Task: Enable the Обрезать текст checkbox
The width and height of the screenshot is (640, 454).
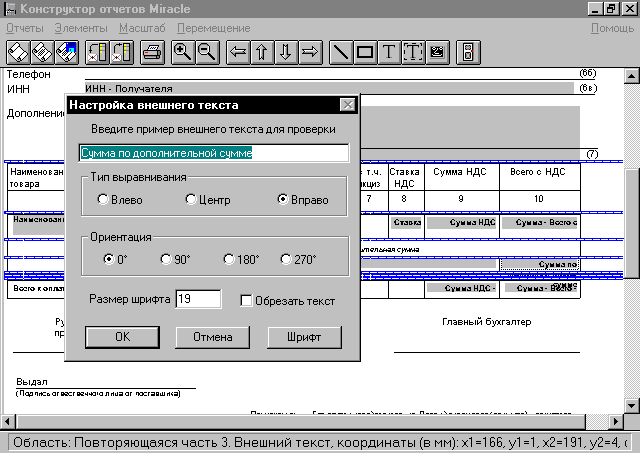Action: (247, 300)
